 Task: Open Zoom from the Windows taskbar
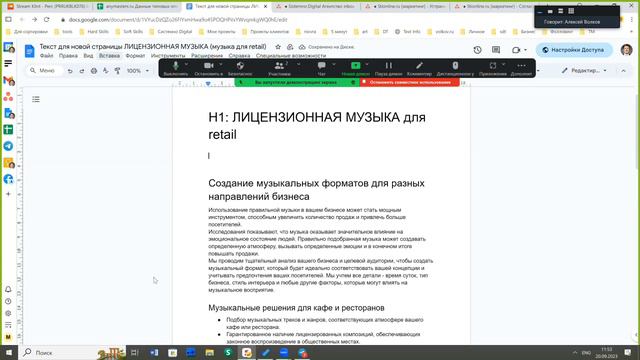[x=284, y=353]
